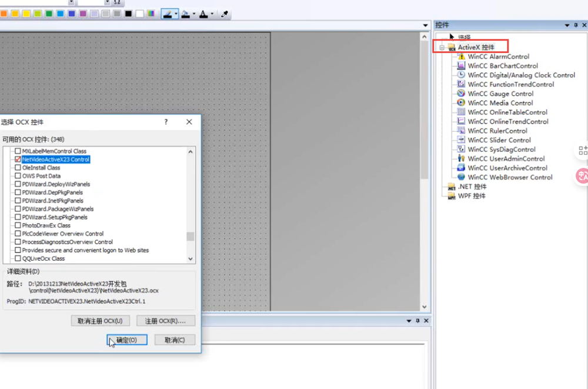Click the line color pen tool
This screenshot has height=389, width=588.
click(168, 14)
